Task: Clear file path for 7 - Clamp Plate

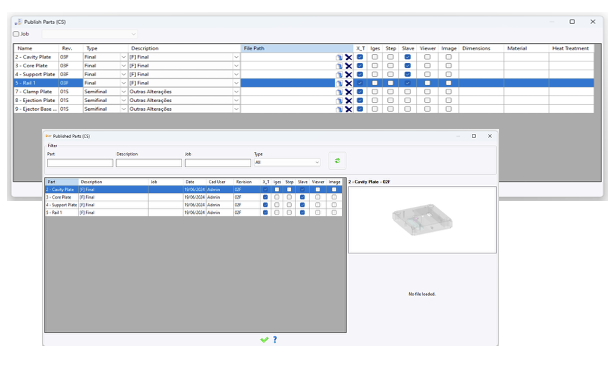Action: coord(348,92)
